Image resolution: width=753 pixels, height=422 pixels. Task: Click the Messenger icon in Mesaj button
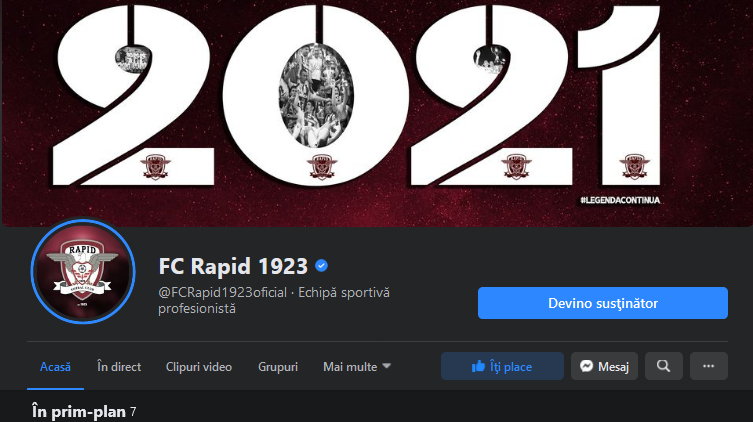point(586,366)
